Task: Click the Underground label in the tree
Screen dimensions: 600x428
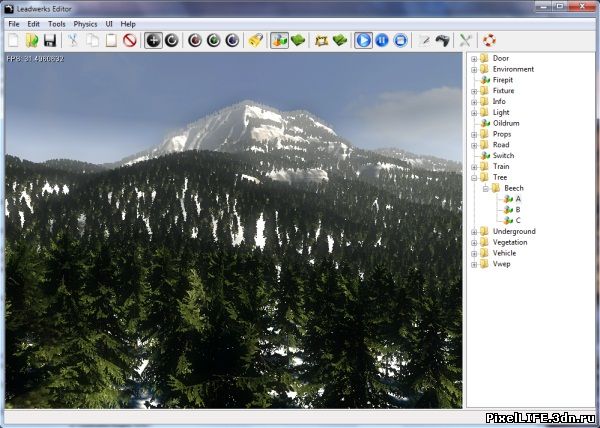Action: 514,231
